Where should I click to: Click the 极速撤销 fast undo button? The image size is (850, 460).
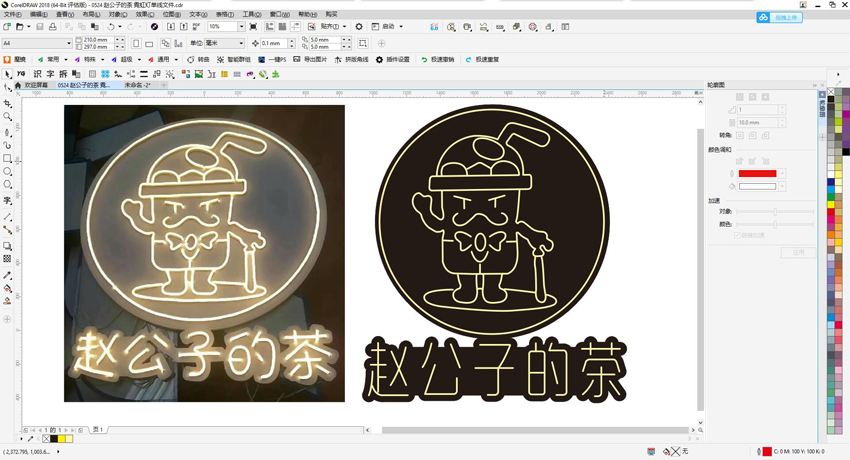pos(437,60)
